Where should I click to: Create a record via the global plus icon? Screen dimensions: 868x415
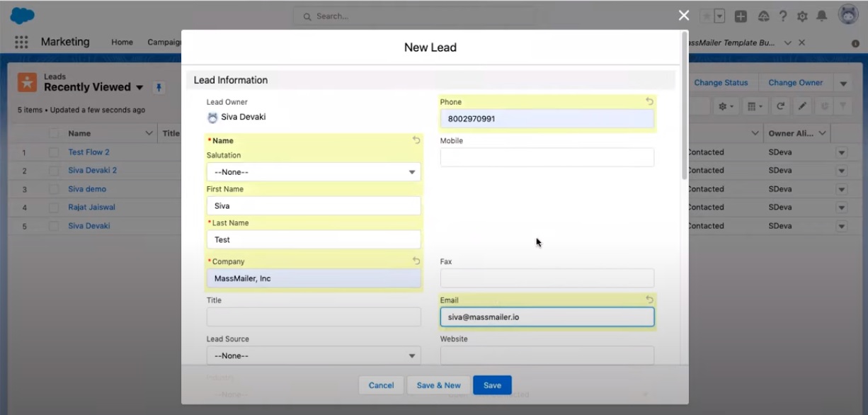click(x=741, y=16)
